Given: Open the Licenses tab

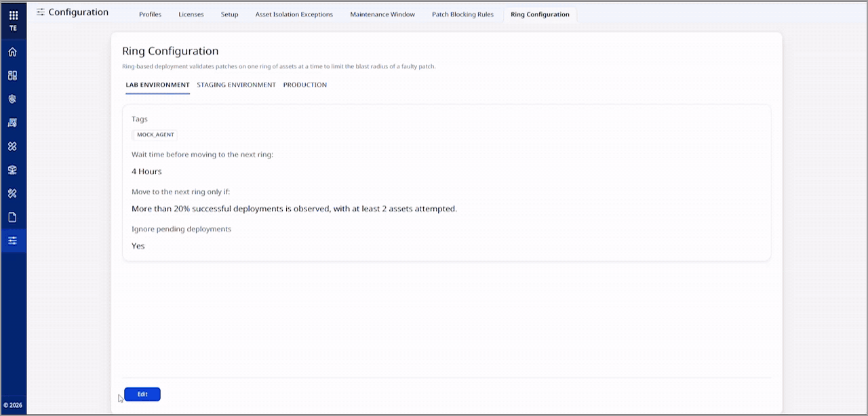Looking at the screenshot, I should (x=191, y=14).
